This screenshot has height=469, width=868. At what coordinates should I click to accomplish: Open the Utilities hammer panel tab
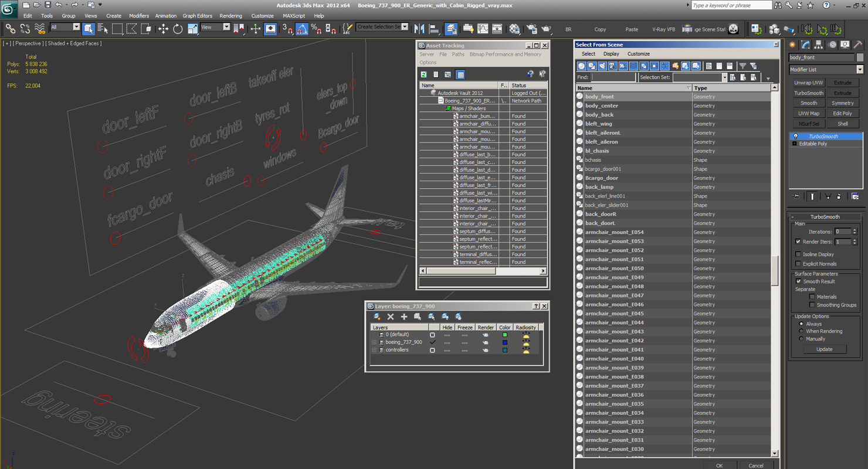857,45
